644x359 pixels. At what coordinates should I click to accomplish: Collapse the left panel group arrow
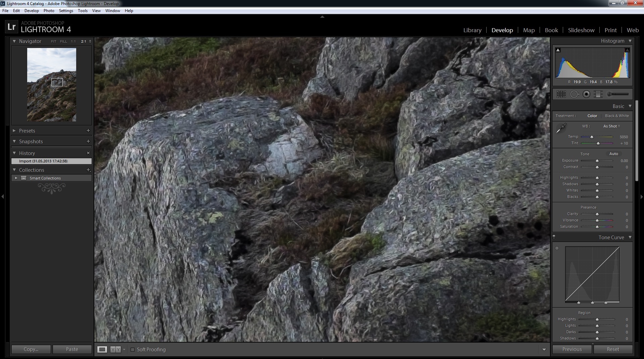coord(3,197)
